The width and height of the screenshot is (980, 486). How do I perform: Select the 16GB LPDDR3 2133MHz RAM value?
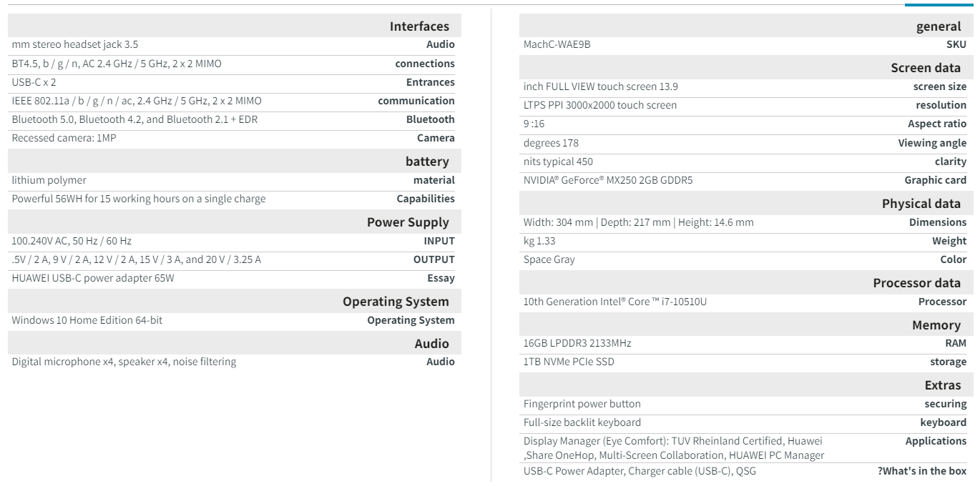577,343
